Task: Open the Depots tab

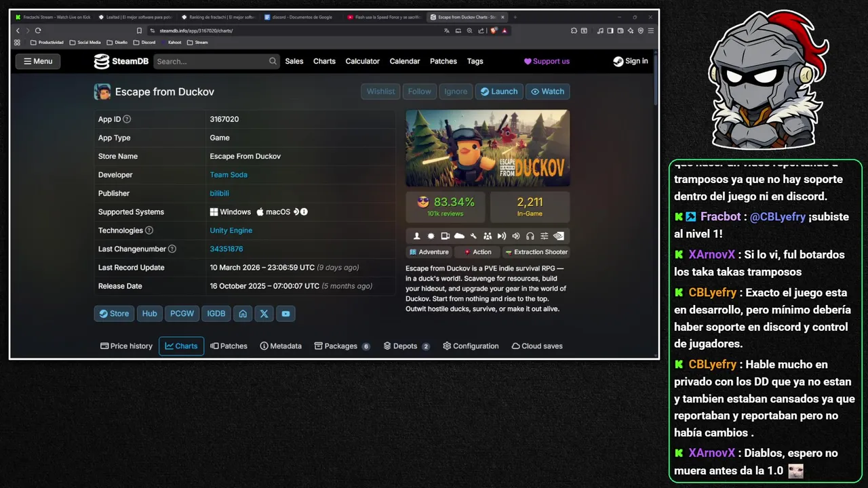Action: click(406, 346)
